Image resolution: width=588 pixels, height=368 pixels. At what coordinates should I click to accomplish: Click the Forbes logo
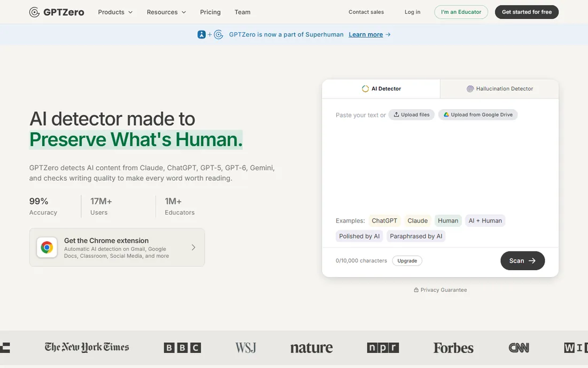coord(453,348)
